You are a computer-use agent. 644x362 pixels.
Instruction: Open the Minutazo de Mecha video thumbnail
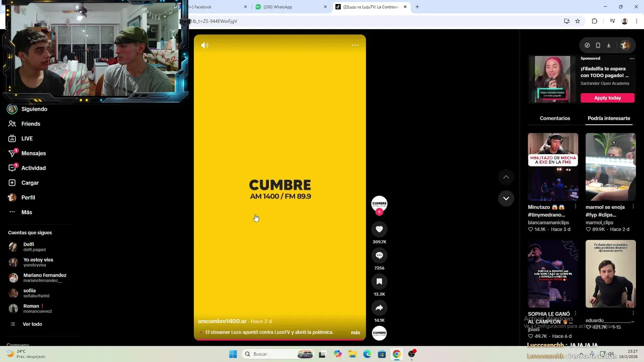(x=553, y=167)
